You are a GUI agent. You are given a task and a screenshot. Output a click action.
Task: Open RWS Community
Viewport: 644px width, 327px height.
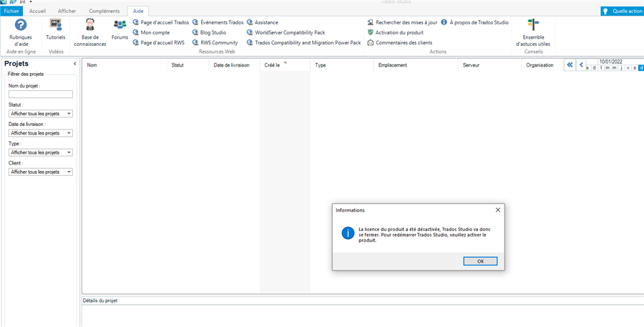point(215,43)
